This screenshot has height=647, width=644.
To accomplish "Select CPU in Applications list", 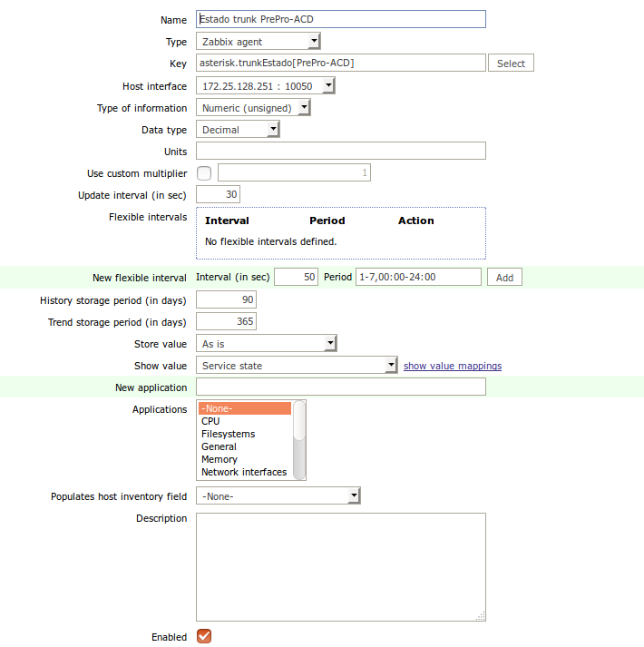I will click(245, 421).
